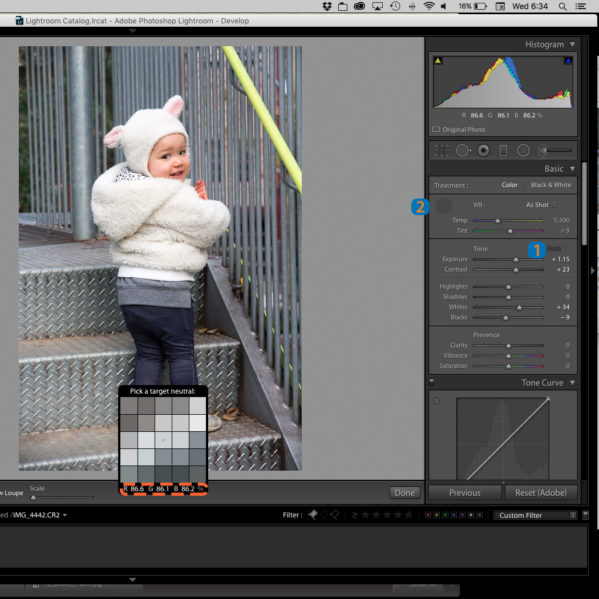Open the WB As Shot preset dropdown
Image resolution: width=599 pixels, height=599 pixels.
pos(541,205)
